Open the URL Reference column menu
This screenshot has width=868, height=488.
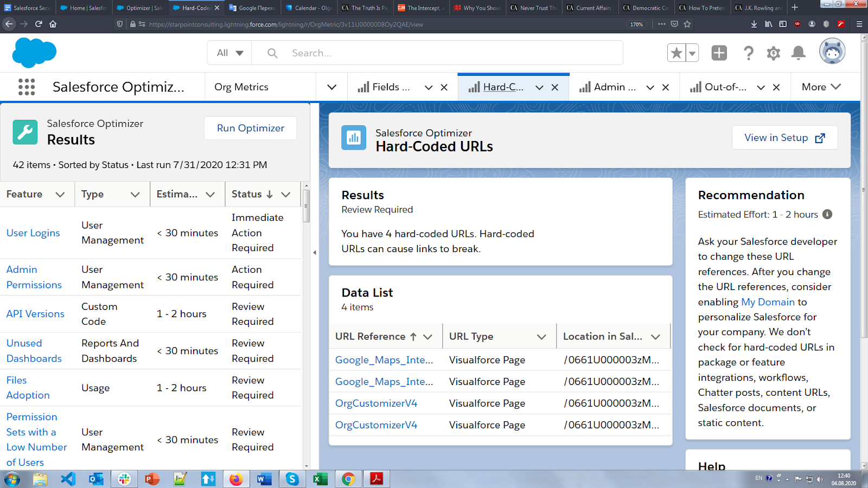427,337
